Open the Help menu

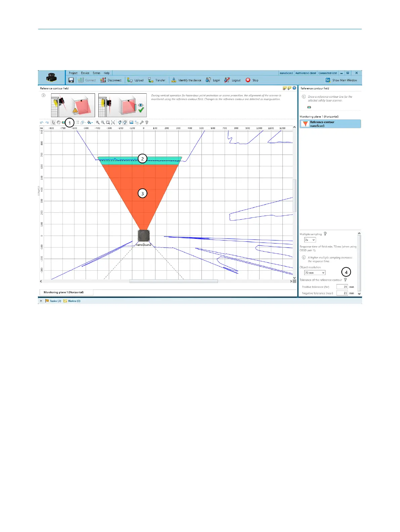pyautogui.click(x=106, y=73)
